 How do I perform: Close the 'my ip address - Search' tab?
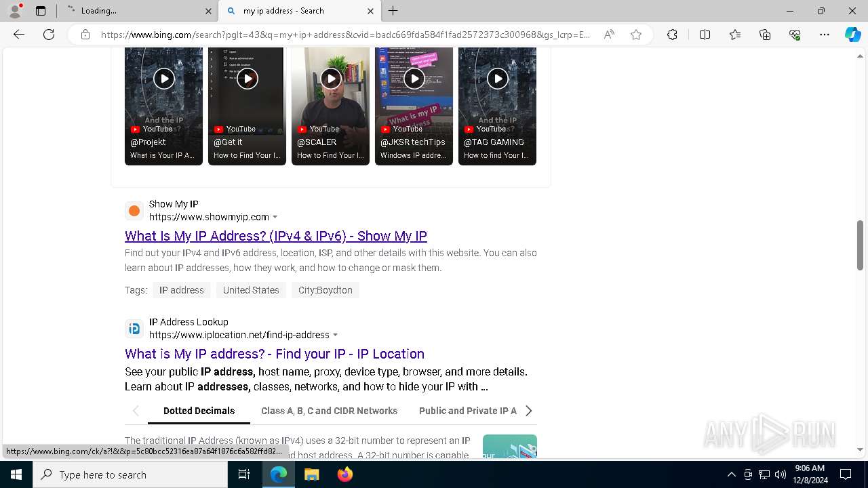tap(370, 11)
